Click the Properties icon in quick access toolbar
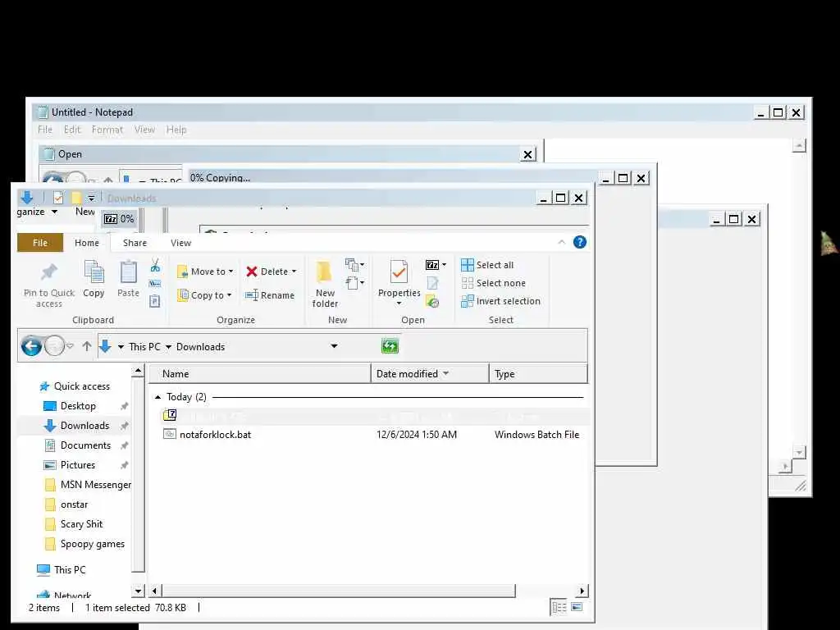Screen dimensions: 840x630 pos(58,198)
